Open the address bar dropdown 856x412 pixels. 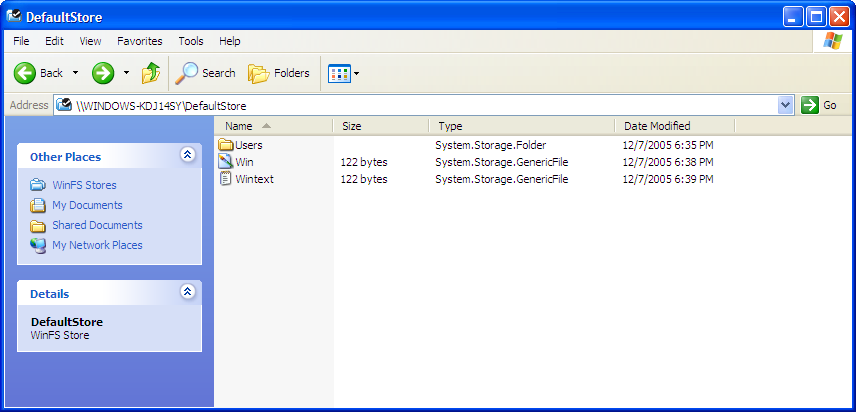[x=785, y=105]
